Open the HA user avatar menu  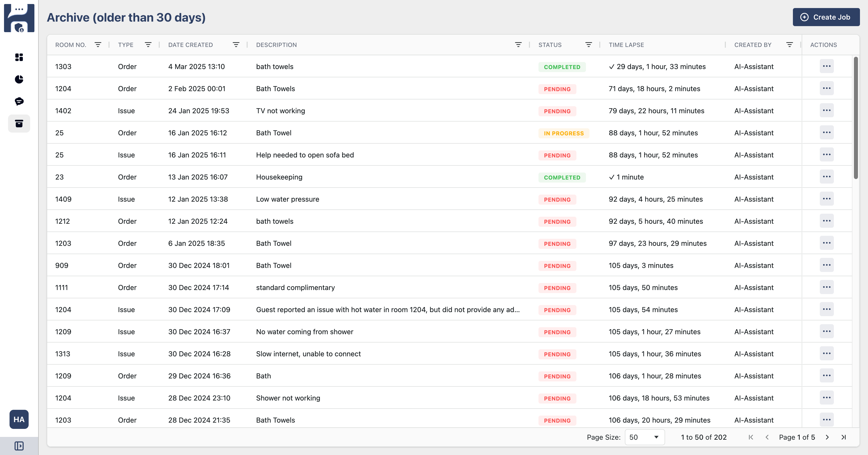19,419
